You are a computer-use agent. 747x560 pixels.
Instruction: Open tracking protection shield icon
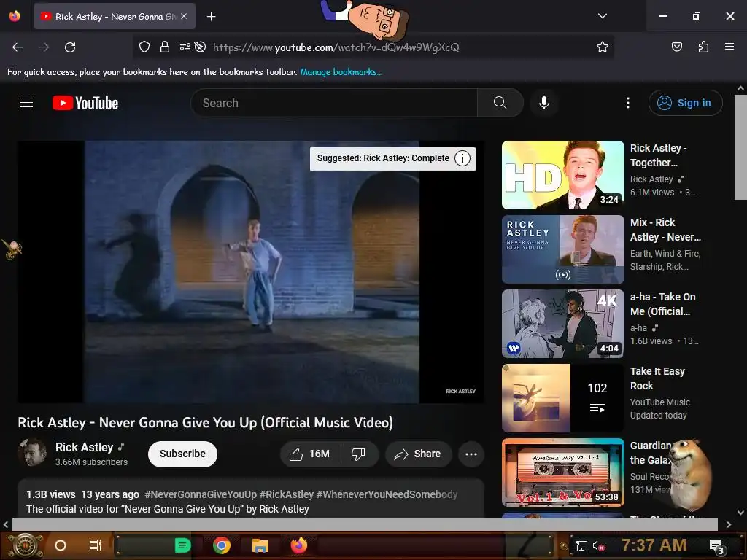[x=144, y=47]
